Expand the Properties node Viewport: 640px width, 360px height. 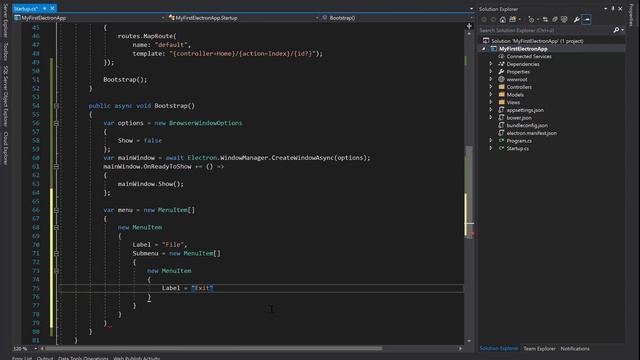(x=491, y=72)
